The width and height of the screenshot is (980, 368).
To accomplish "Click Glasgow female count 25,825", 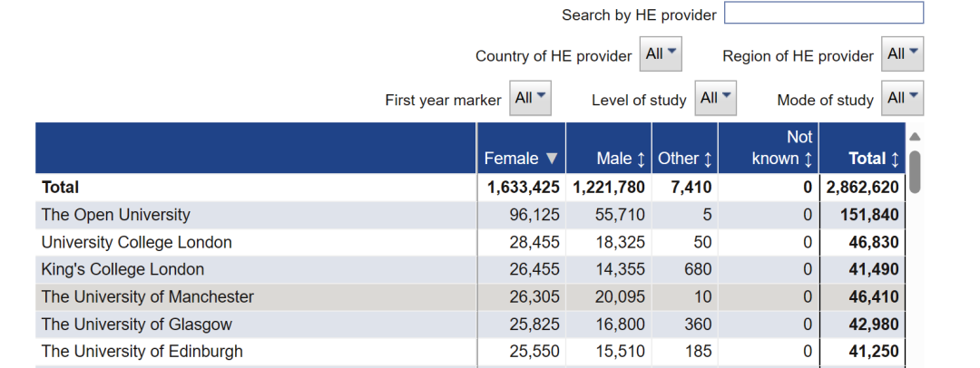I will tap(534, 324).
